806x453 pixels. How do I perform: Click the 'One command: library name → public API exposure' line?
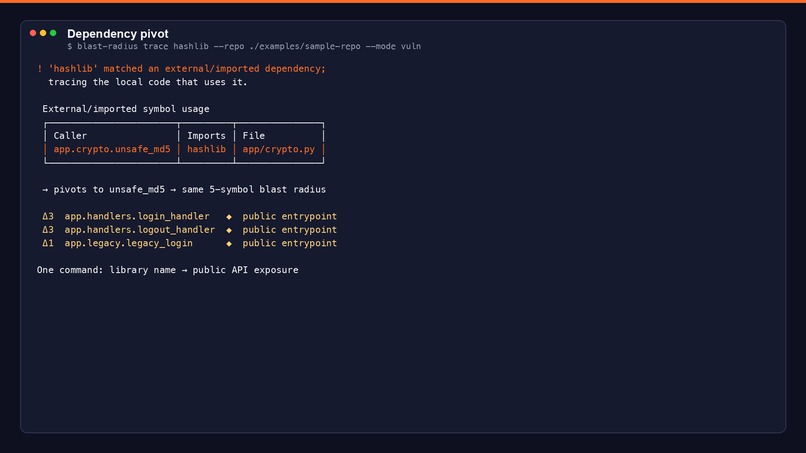168,270
